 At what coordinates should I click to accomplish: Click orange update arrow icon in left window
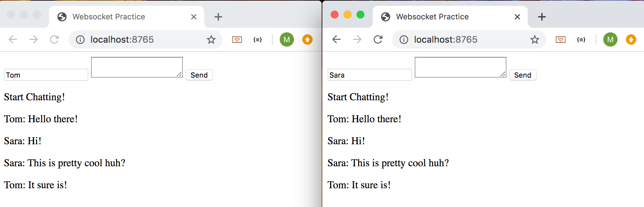(x=307, y=39)
